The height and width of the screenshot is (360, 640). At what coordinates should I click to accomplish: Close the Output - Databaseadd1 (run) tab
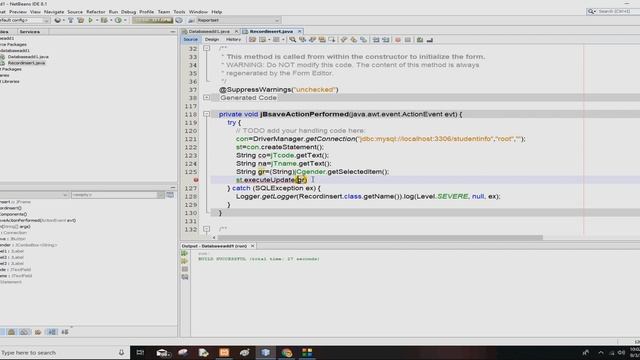coord(253,246)
